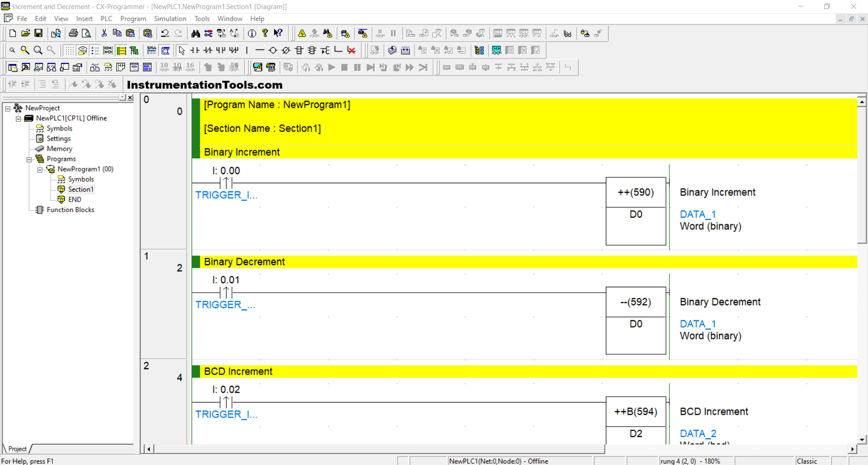The width and height of the screenshot is (868, 465).
Task: Insert a New Contact
Action: (x=195, y=50)
